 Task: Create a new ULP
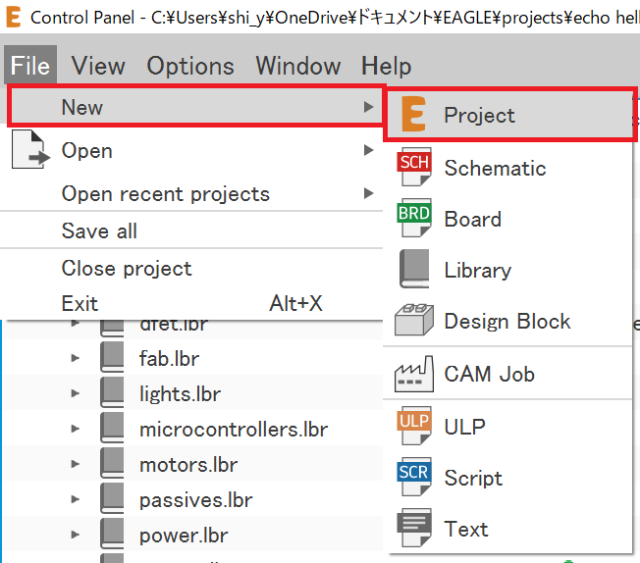coord(510,426)
